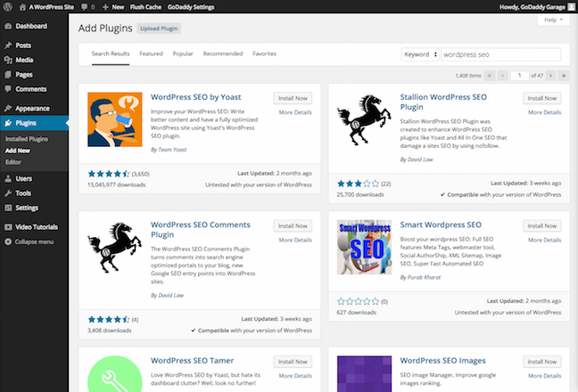Install Smart Wordpress SEO plugin
Screen dimensions: 578x392
(542, 226)
